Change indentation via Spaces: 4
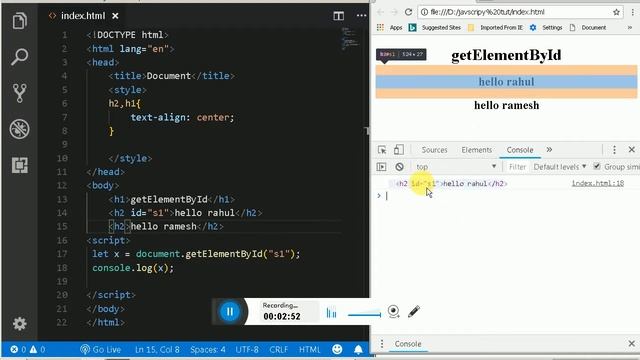 (207, 350)
